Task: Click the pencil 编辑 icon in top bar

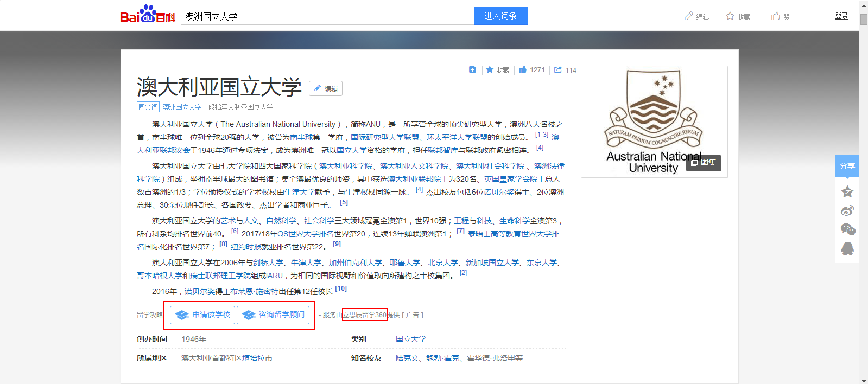Action: pyautogui.click(x=689, y=16)
